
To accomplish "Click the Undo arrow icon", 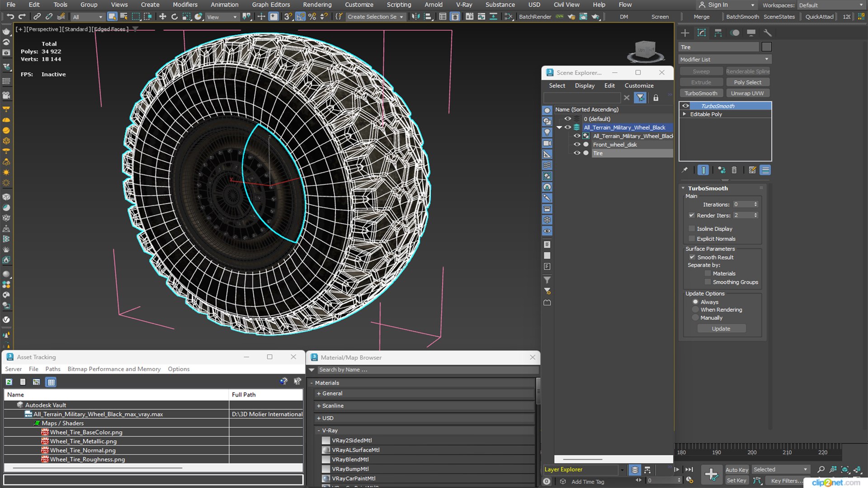I will tap(10, 17).
